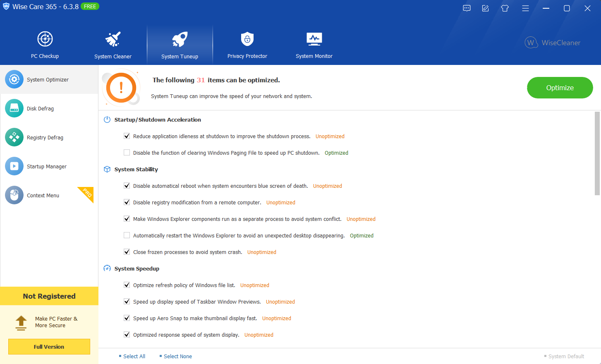Click the System Optimizer gear icon
The height and width of the screenshot is (364, 601).
(x=14, y=79)
